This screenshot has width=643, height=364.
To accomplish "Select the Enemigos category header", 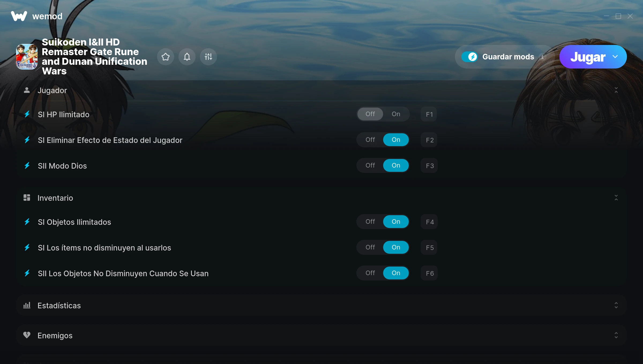I will pos(55,335).
